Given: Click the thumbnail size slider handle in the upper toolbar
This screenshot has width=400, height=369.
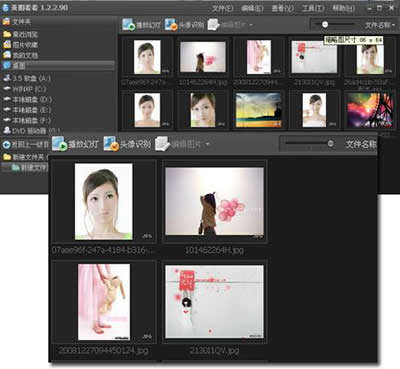Looking at the screenshot, I should click(x=325, y=24).
